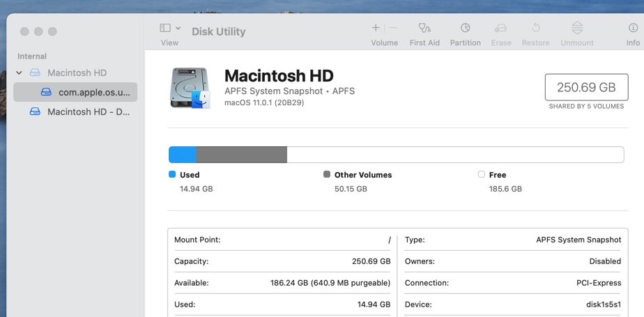Click the Macintosh HD volume heading
Viewport: 644px width, 317px height.
[x=279, y=76]
